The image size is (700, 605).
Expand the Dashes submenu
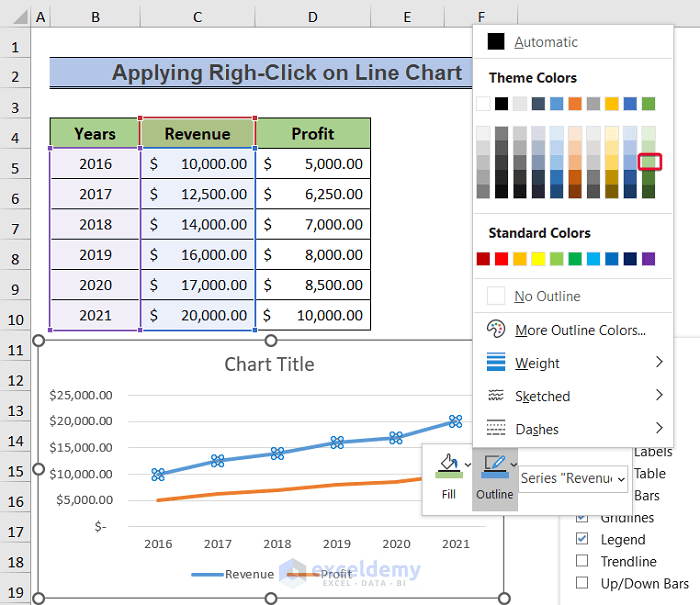(573, 429)
